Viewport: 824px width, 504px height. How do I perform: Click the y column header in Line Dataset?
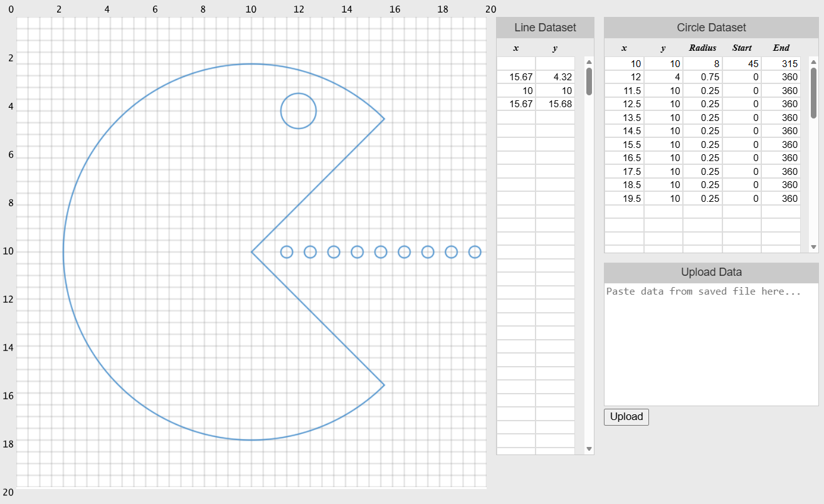click(x=555, y=48)
